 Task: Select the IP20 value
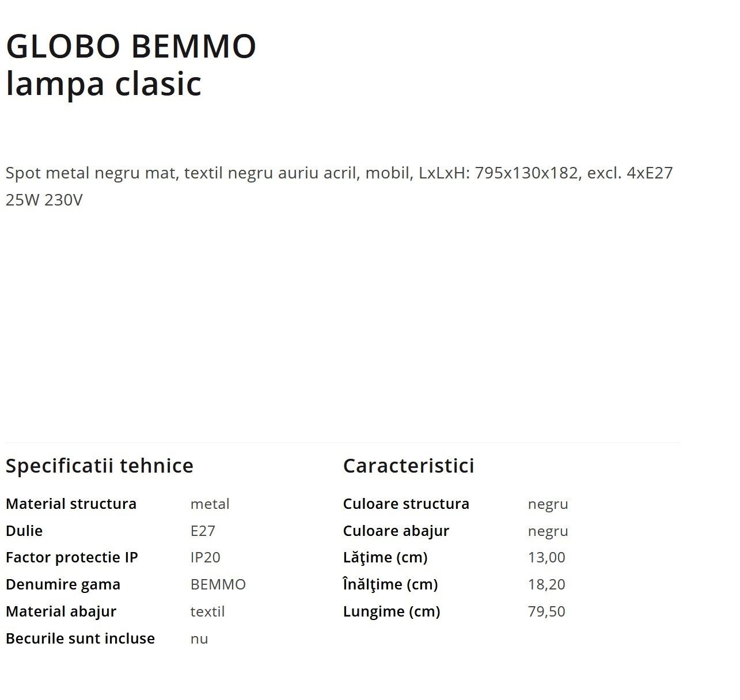click(205, 557)
